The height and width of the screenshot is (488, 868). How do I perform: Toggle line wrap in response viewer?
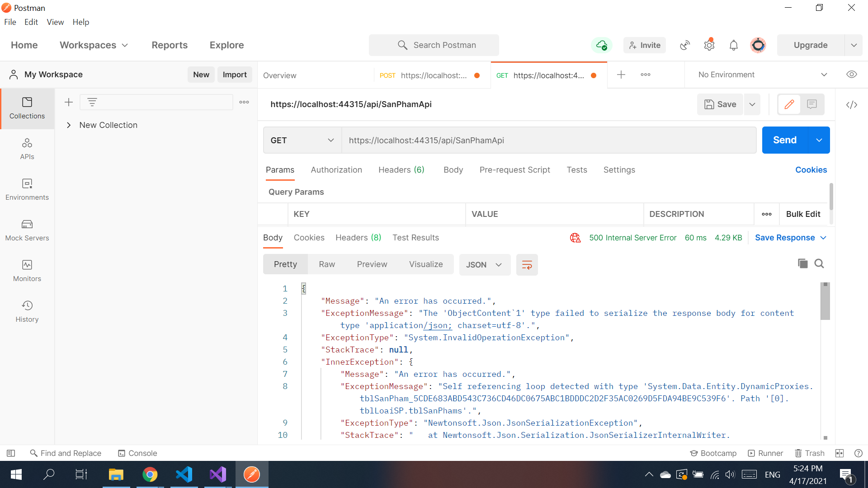pyautogui.click(x=527, y=265)
